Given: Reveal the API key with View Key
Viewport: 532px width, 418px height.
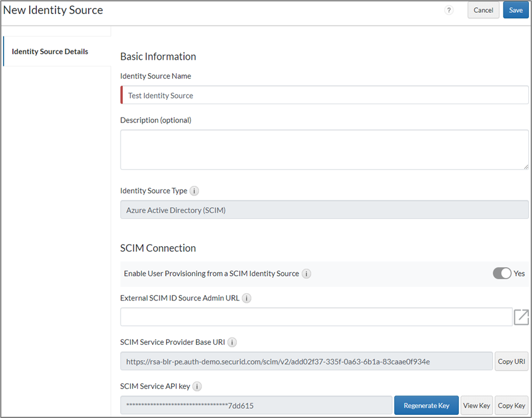Looking at the screenshot, I should 476,405.
